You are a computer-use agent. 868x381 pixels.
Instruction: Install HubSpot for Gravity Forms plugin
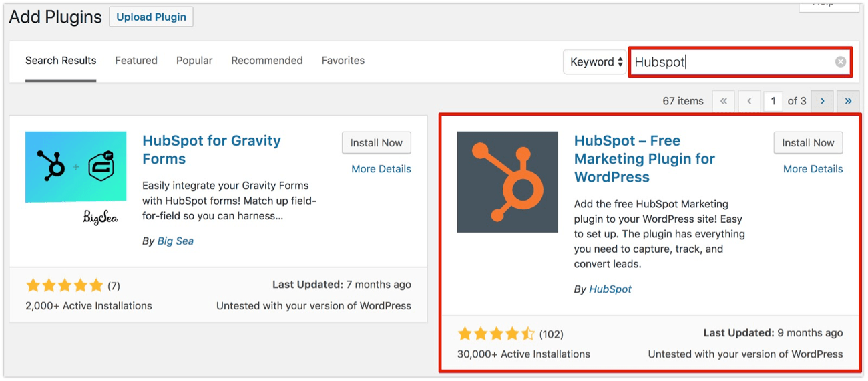[377, 143]
